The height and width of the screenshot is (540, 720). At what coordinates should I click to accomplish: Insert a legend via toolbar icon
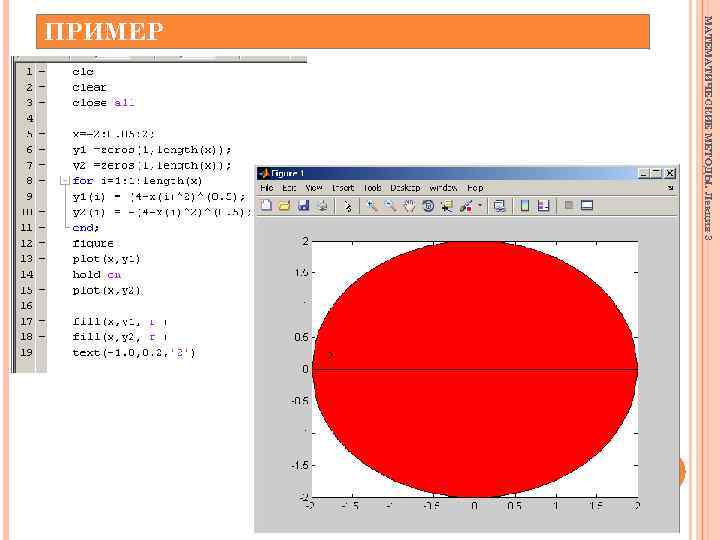tap(543, 206)
